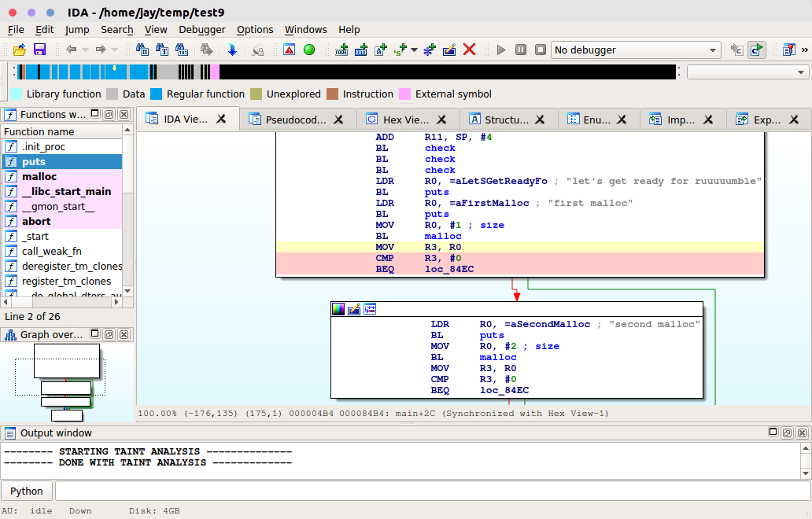The width and height of the screenshot is (812, 519).
Task: Float the Graph overview panel
Action: 109,335
